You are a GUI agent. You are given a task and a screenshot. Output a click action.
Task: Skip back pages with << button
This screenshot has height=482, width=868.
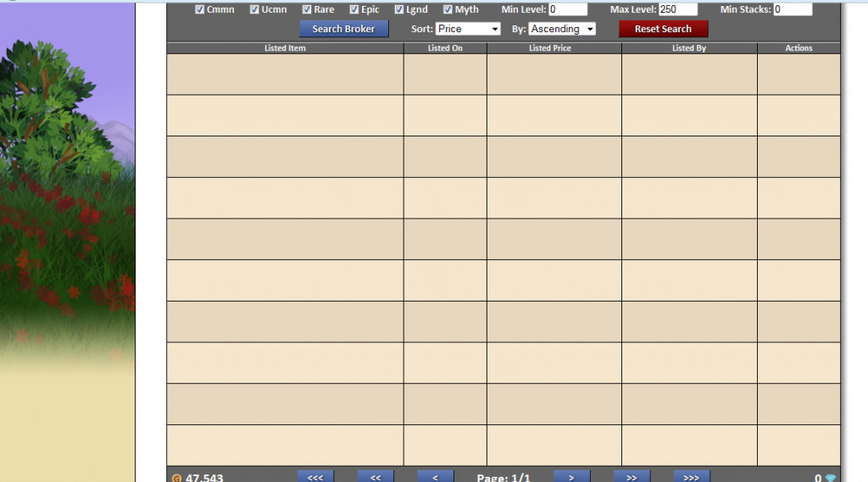pyautogui.click(x=376, y=477)
